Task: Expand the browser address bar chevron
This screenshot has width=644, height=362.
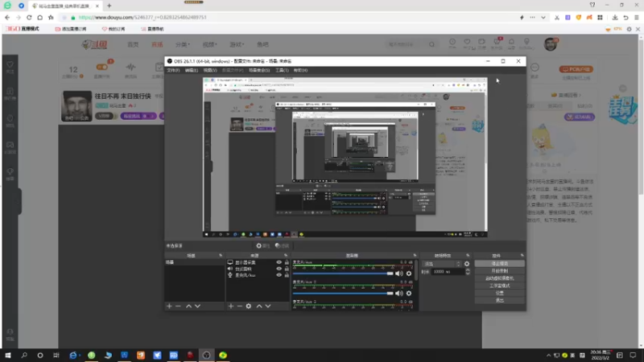Action: click(x=543, y=18)
